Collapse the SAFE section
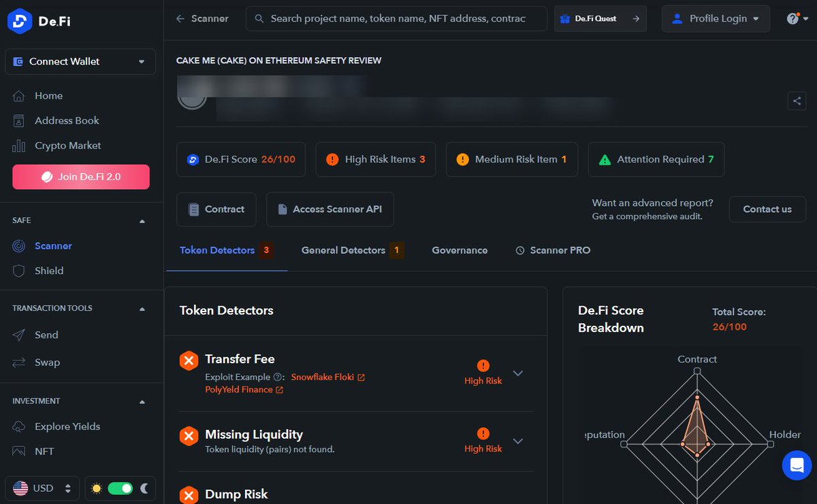Screen dimensions: 817x504 tap(142, 221)
